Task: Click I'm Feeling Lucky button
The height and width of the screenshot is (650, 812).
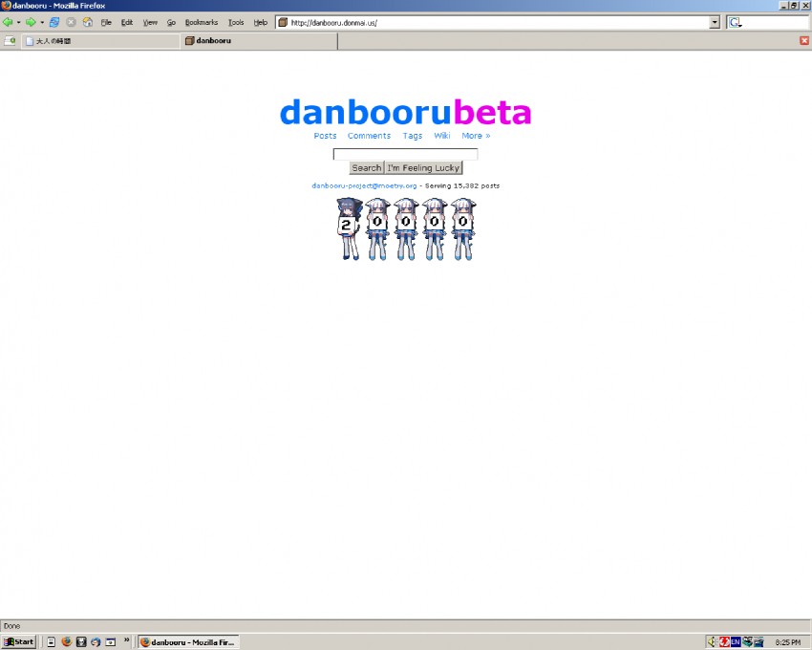Action: 423,168
